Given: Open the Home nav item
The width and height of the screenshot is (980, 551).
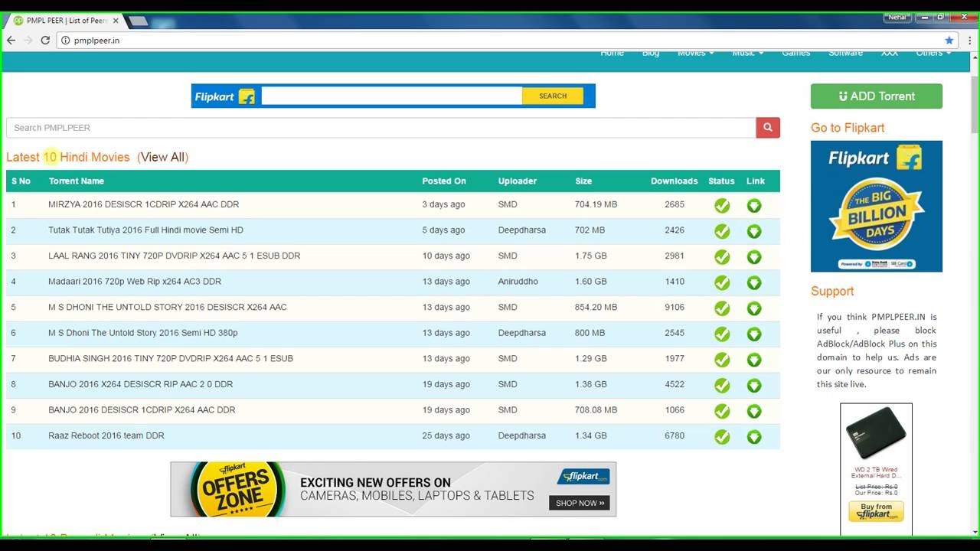Looking at the screenshot, I should (612, 53).
